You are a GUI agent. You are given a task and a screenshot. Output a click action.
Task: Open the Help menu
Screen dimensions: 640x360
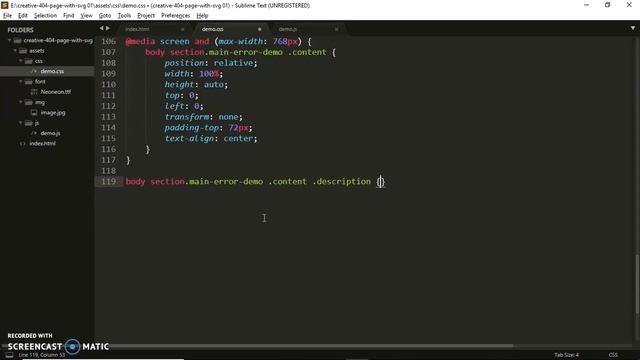tap(202, 16)
